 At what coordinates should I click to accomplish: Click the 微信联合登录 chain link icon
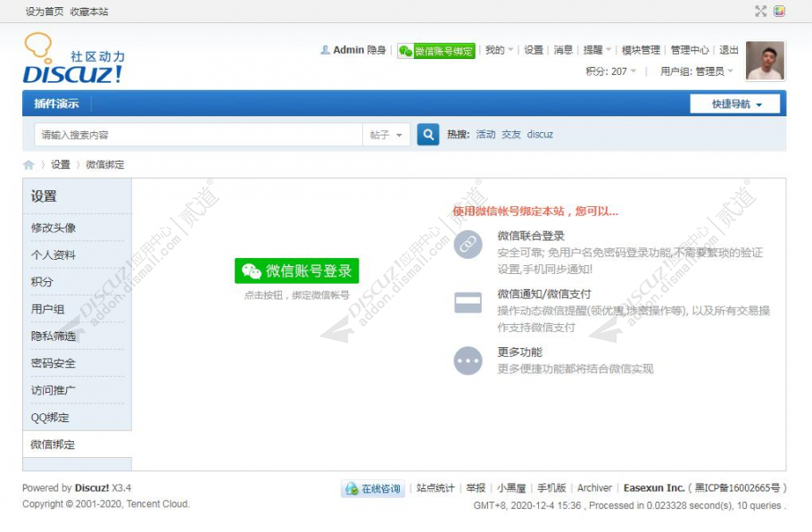[x=468, y=245]
